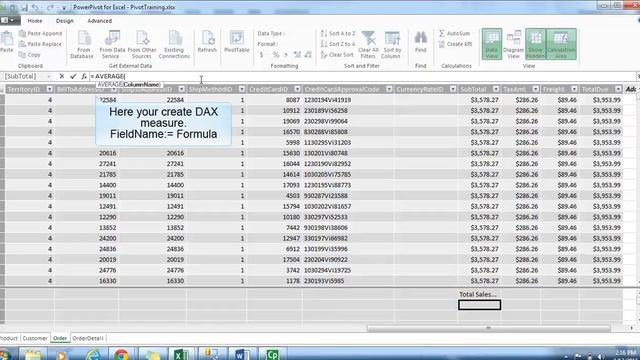Image resolution: width=640 pixels, height=360 pixels.
Task: Click Create KPI
Action: (x=455, y=44)
